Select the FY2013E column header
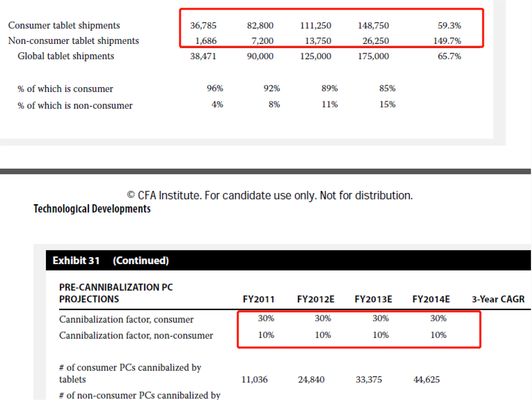The width and height of the screenshot is (532, 400). pos(373,299)
